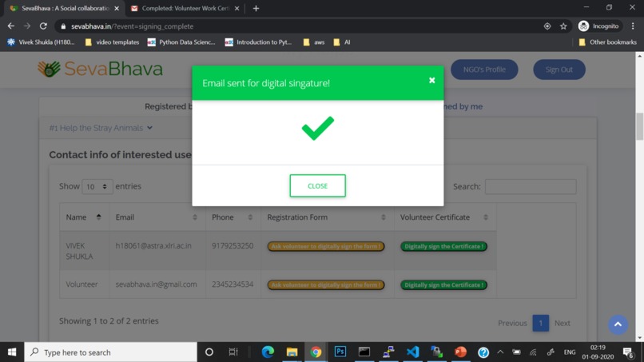Viewport: 644px width, 362px height.
Task: Expand the Help the Stray Animals dropdown
Action: (x=101, y=128)
